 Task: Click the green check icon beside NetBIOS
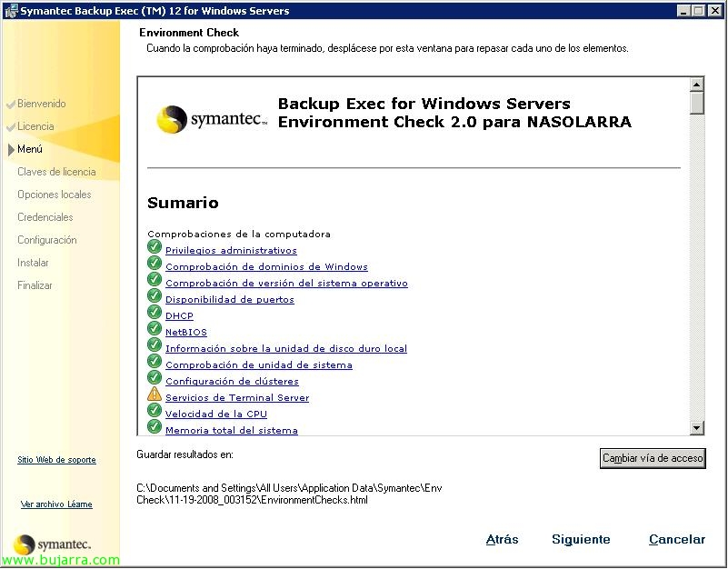click(x=155, y=328)
